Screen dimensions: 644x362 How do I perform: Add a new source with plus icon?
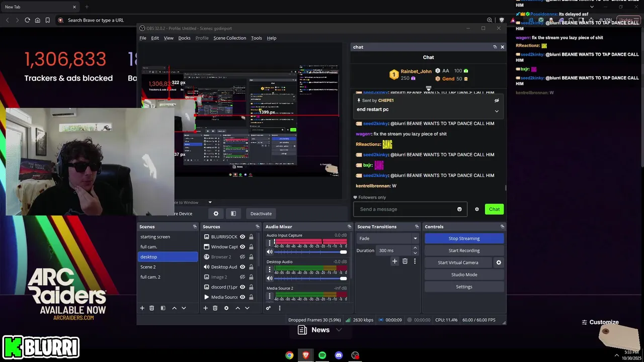point(205,308)
